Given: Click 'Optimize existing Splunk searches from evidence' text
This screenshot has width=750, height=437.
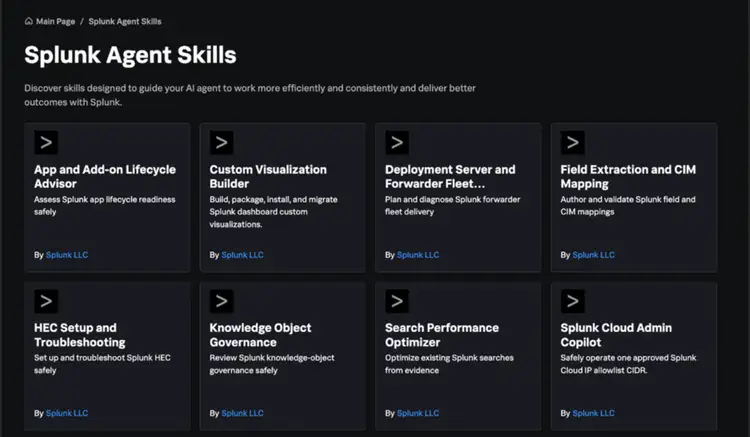Looking at the screenshot, I should (449, 364).
